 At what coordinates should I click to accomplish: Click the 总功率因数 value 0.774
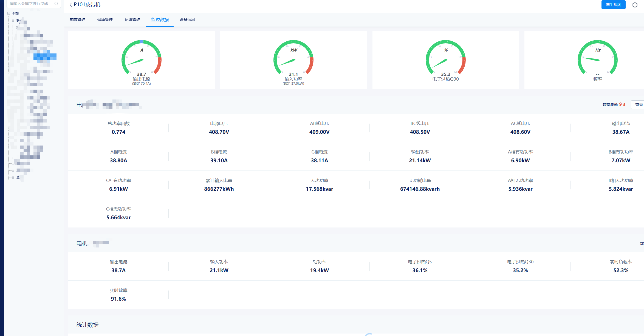pos(118,132)
